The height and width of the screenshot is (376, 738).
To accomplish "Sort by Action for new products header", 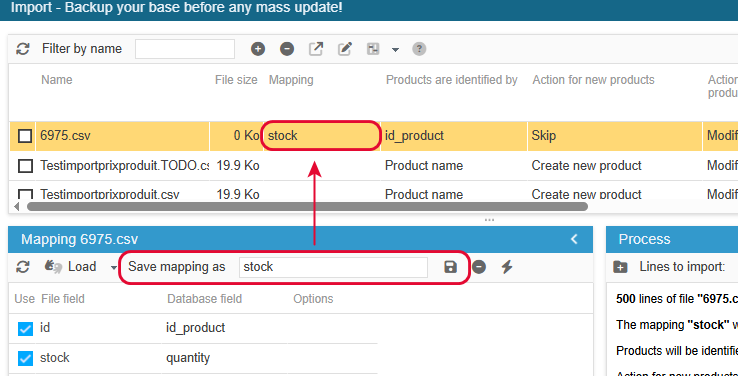I will pos(594,80).
